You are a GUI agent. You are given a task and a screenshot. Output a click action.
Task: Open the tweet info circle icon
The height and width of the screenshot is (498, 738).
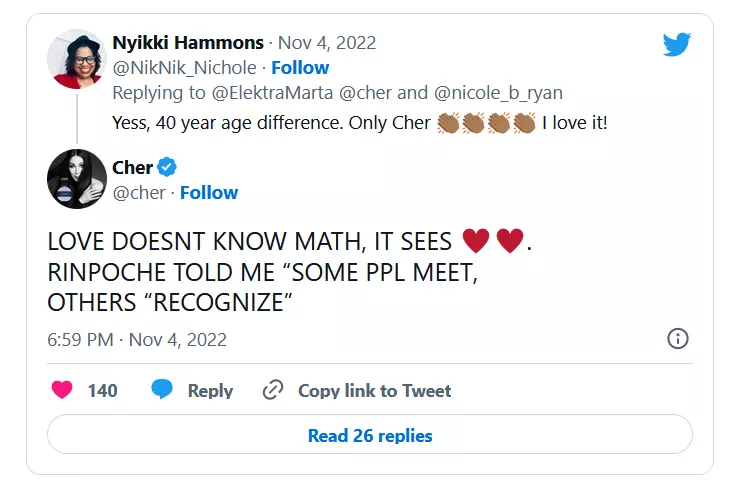677,338
